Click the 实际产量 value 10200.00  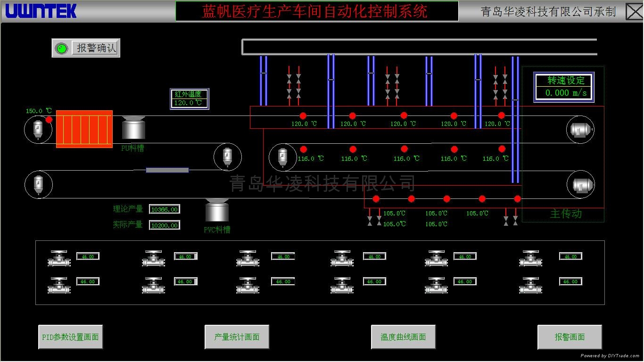[x=165, y=225]
